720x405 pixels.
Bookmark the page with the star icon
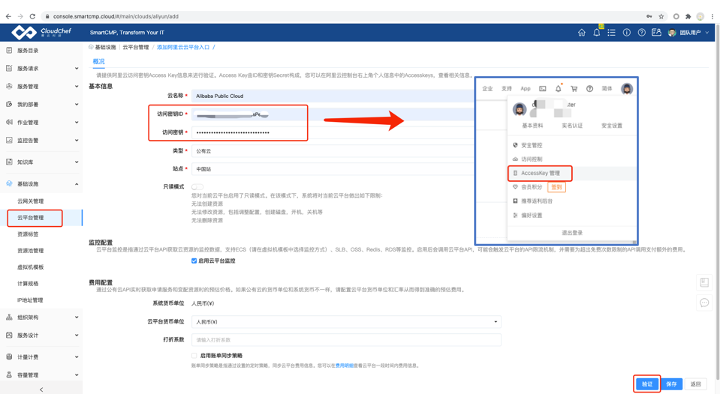(x=661, y=17)
